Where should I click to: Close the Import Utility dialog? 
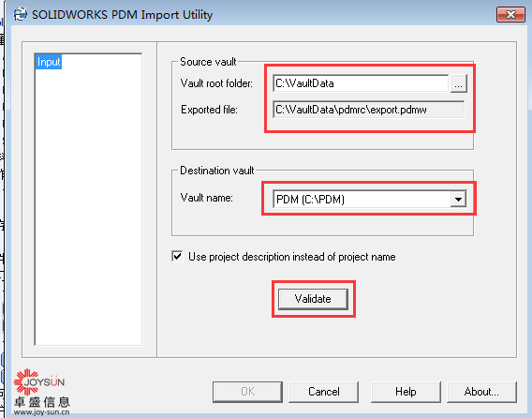point(510,15)
